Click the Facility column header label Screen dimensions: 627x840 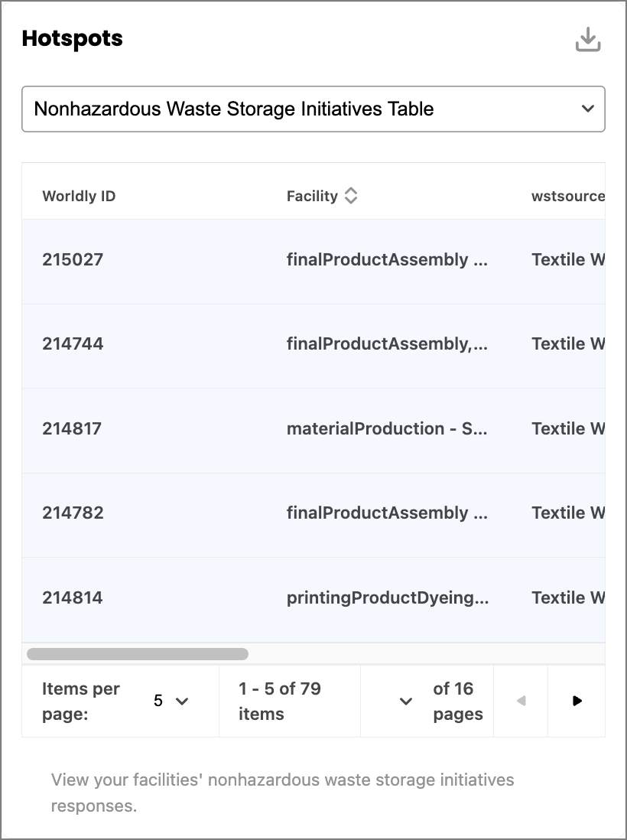click(312, 196)
